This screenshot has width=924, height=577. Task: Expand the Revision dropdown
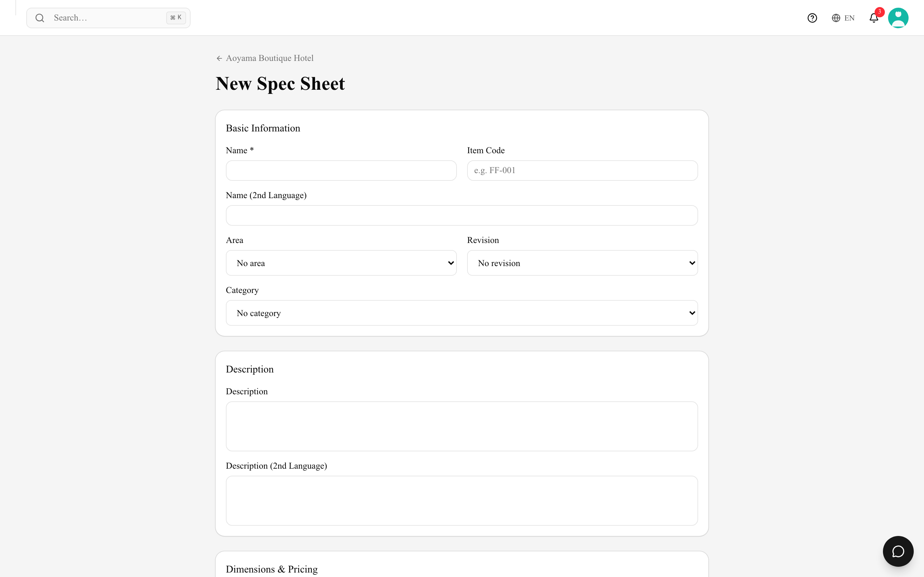(x=582, y=263)
